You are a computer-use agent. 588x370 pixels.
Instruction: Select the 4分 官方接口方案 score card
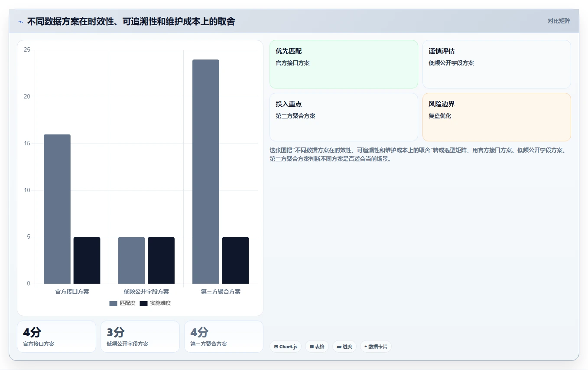pyautogui.click(x=56, y=337)
